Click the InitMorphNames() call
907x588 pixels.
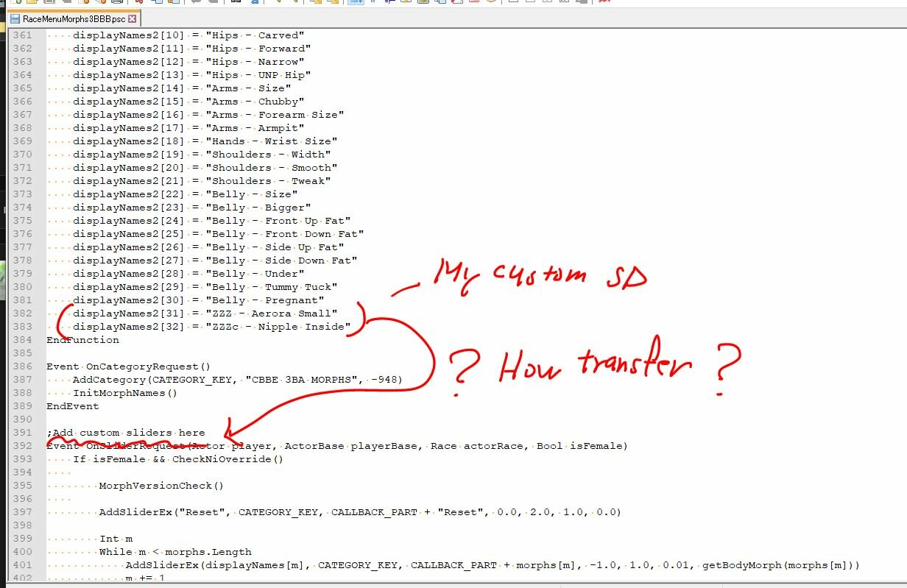click(x=125, y=393)
